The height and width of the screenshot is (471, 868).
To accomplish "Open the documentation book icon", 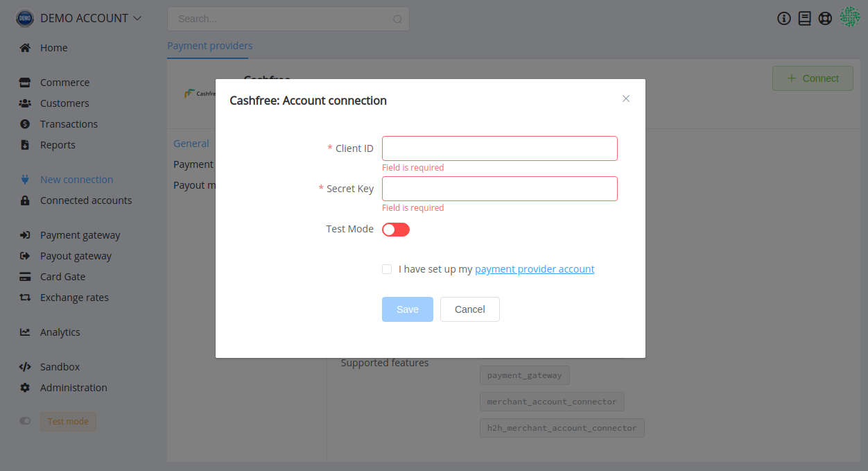I will [x=804, y=19].
